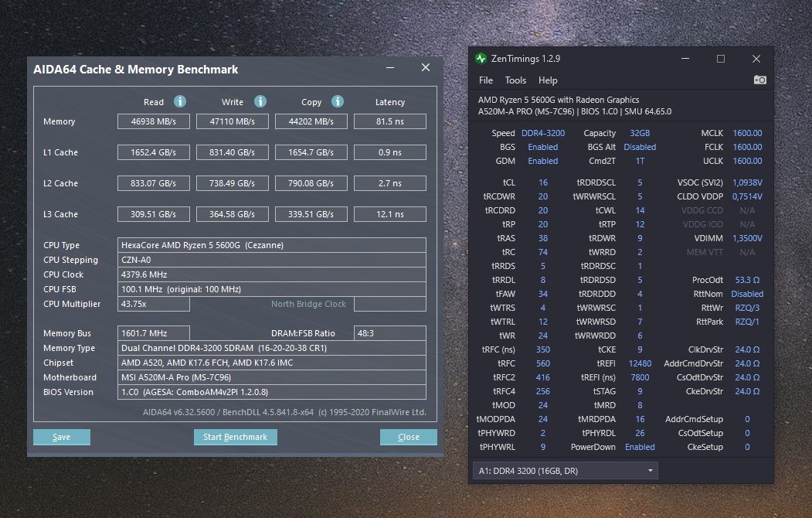Click the CPU FSB field 100.1 MHz
Image resolution: width=812 pixels, height=518 pixels.
point(272,289)
